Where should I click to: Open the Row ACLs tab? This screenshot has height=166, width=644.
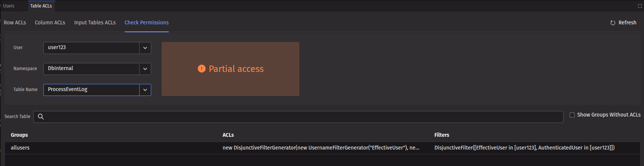click(15, 22)
